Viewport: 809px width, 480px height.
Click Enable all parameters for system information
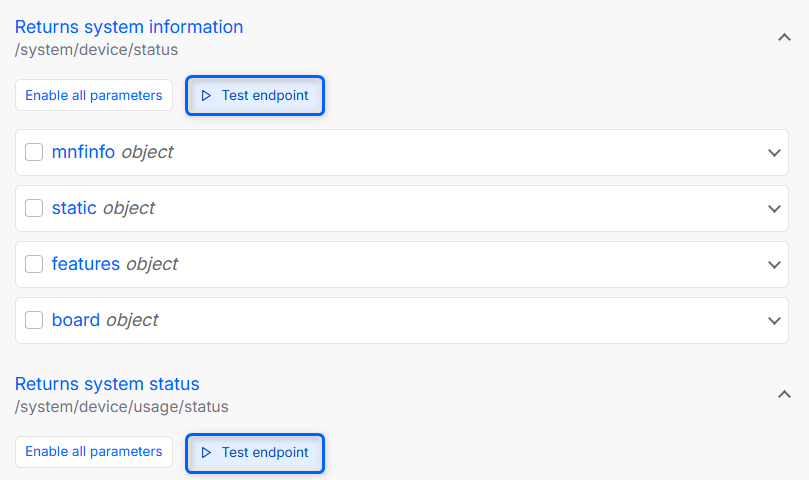(x=94, y=96)
